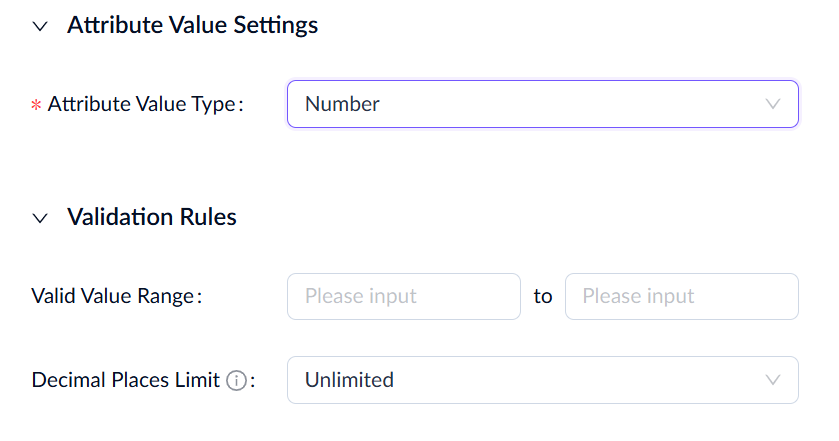Click the Attribute Value Type dropdown arrow
Viewport: 839px width, 441px height.
[x=772, y=104]
